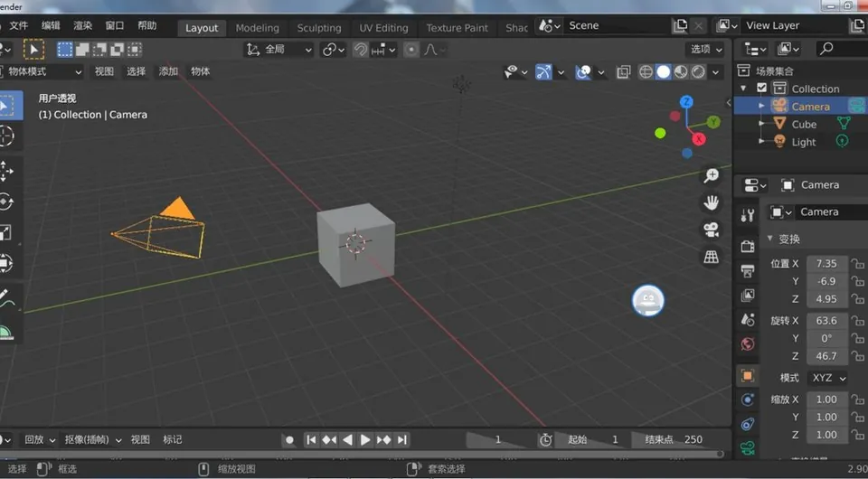The height and width of the screenshot is (479, 868).
Task: Expand the Camera item in outliner
Action: 761,107
